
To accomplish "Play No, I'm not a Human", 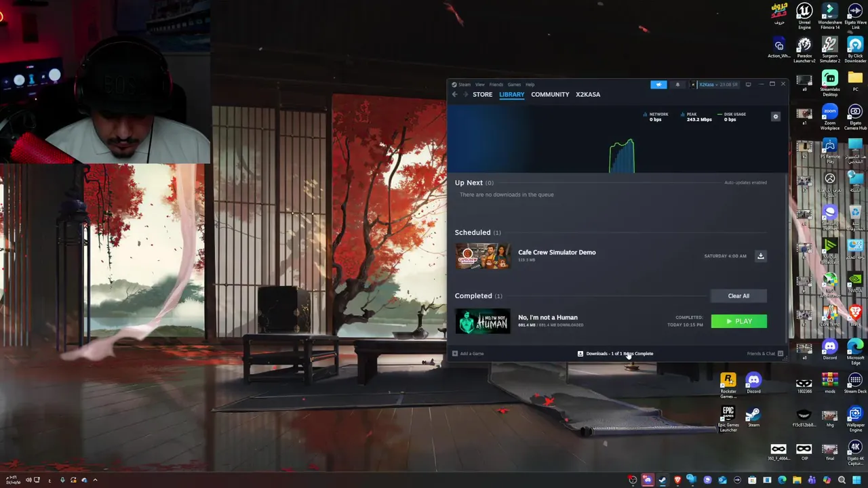I will tap(738, 321).
